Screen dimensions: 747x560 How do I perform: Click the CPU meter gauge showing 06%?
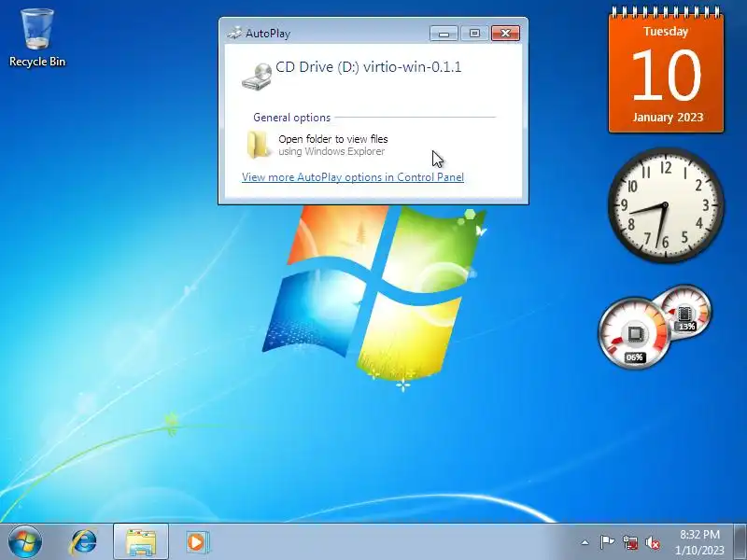634,332
